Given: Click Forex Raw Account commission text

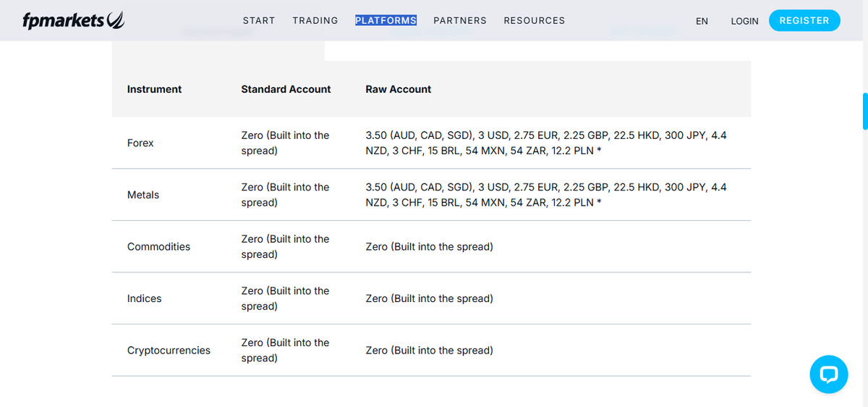Looking at the screenshot, I should 546,143.
